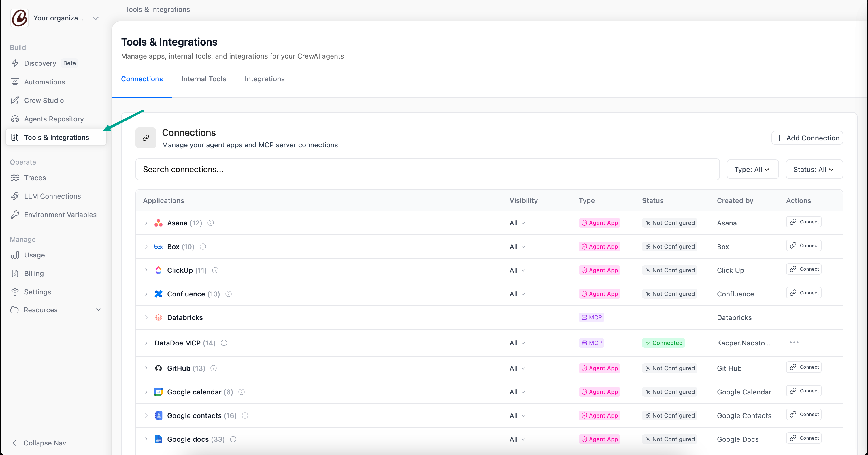
Task: Open the Status: All filter dropdown
Action: click(x=814, y=169)
